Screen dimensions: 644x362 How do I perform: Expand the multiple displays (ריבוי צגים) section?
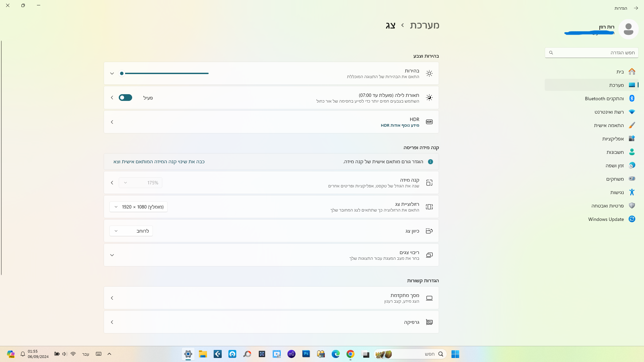tap(112, 255)
